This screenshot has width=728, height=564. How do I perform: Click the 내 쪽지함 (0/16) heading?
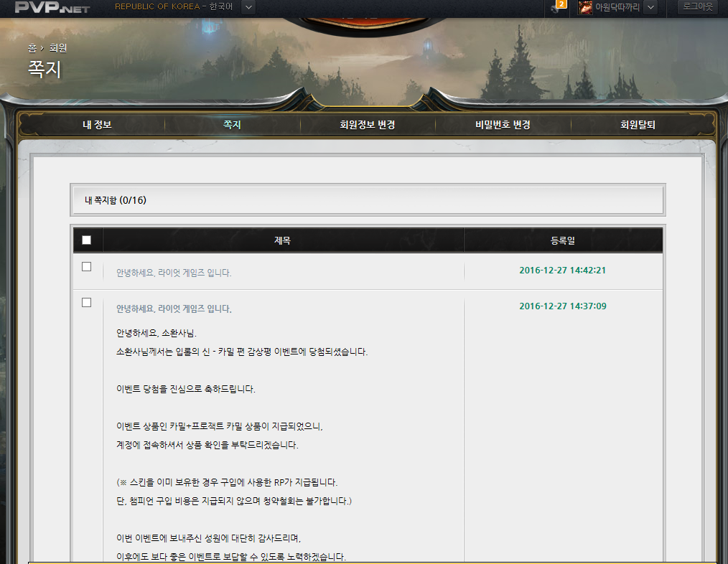click(x=116, y=200)
